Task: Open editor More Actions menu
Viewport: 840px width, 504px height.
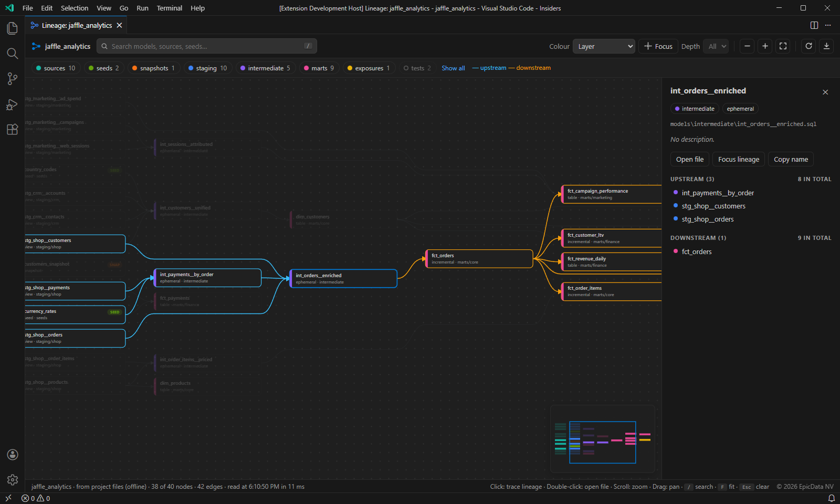Action: click(828, 25)
